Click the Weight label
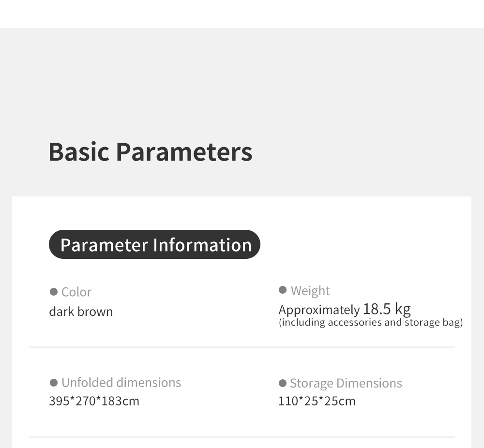 [x=310, y=290]
